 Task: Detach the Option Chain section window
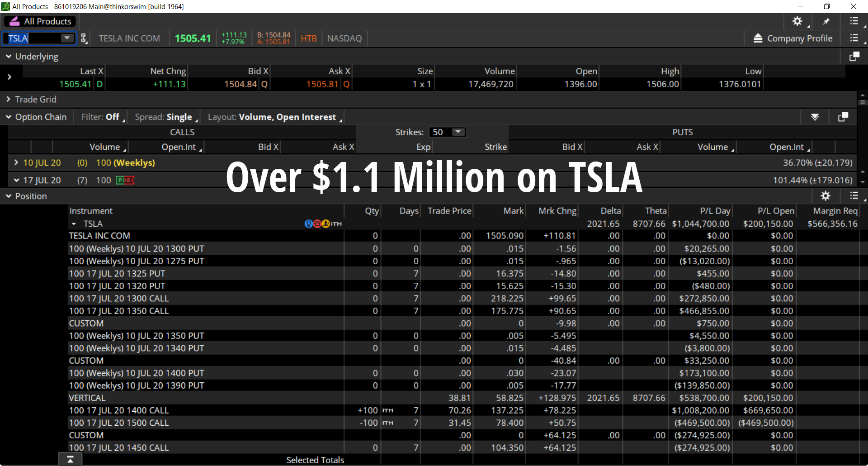tap(843, 117)
